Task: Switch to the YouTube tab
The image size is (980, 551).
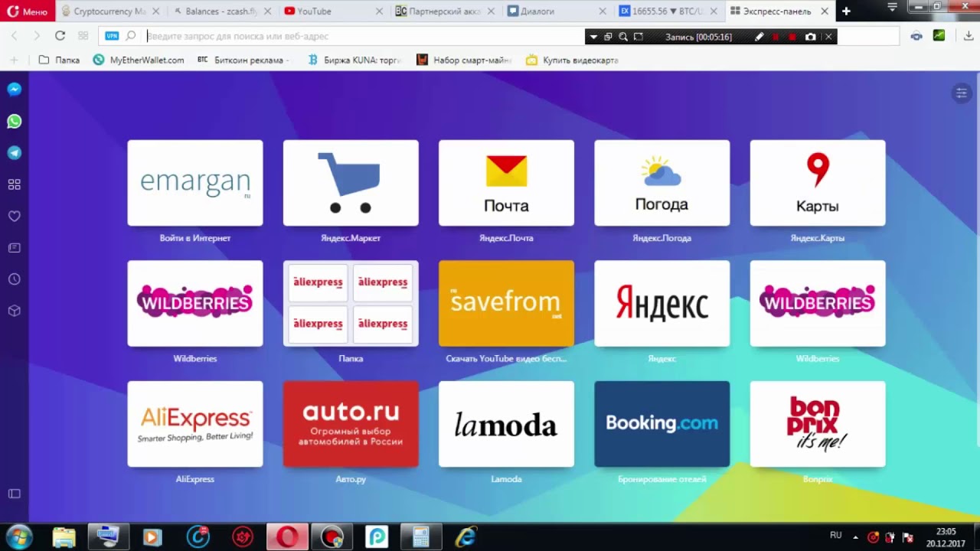Action: [333, 11]
